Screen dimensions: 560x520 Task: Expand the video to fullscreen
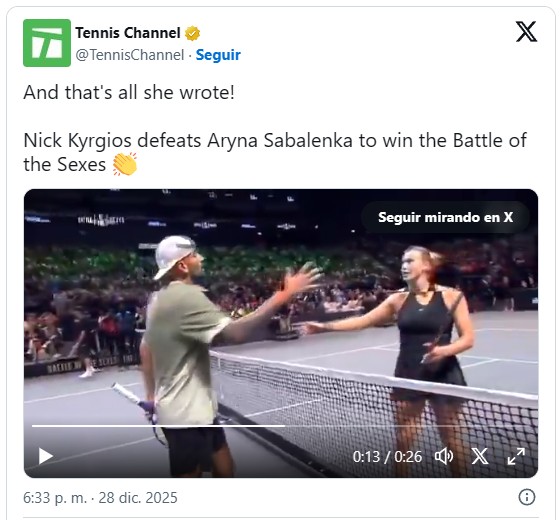point(516,456)
